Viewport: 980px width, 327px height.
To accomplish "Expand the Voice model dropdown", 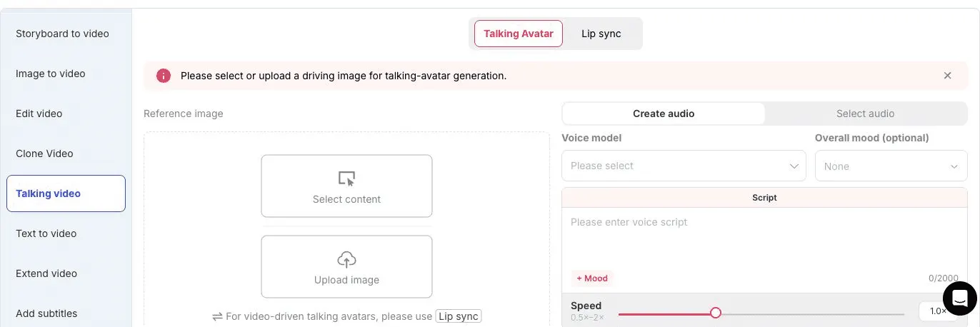I will click(684, 166).
